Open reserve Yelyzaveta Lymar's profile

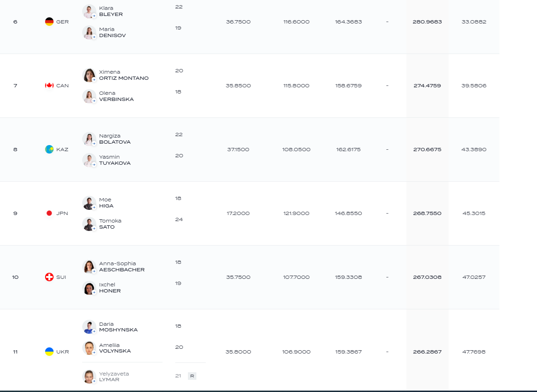(114, 377)
